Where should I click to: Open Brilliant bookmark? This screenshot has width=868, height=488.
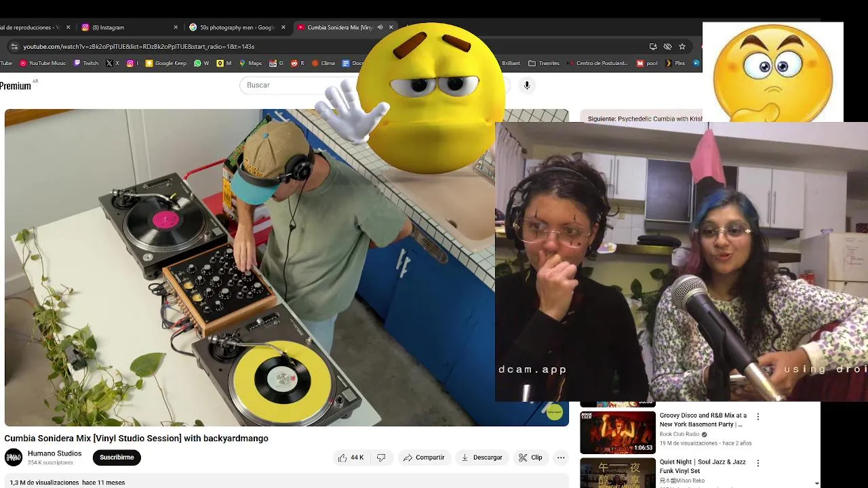click(x=511, y=63)
